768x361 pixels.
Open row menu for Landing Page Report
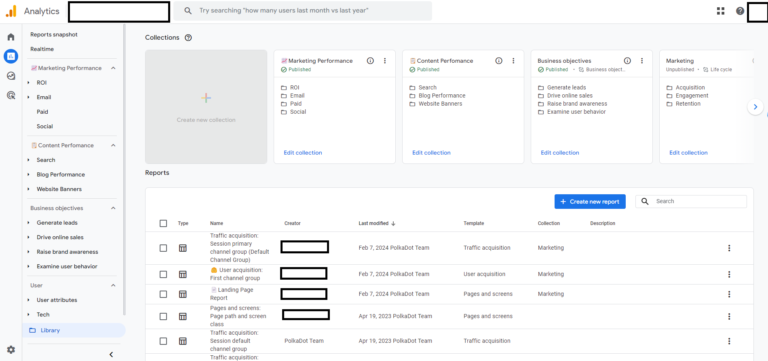729,294
